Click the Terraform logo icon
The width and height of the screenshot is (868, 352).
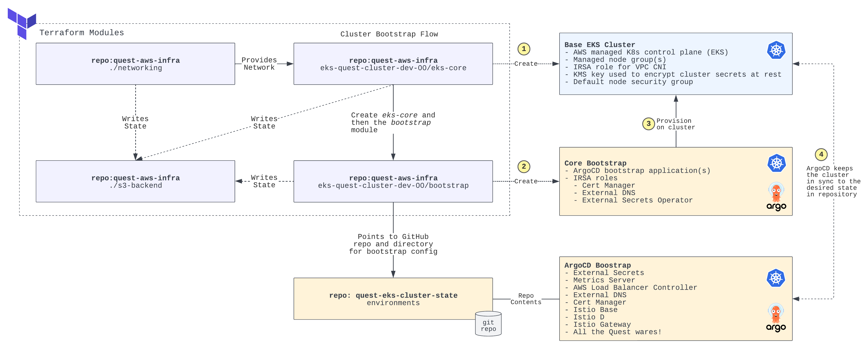[22, 24]
